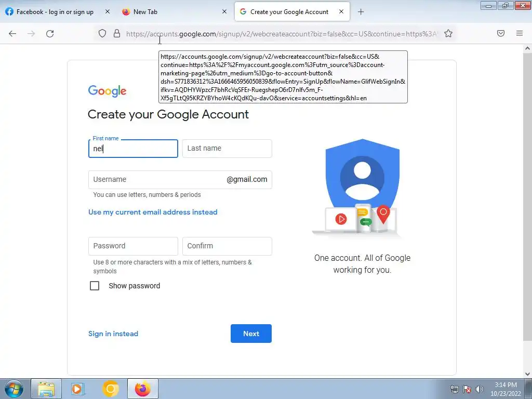Open the Windows Start menu
Viewport: 532px width, 399px height.
(14, 389)
